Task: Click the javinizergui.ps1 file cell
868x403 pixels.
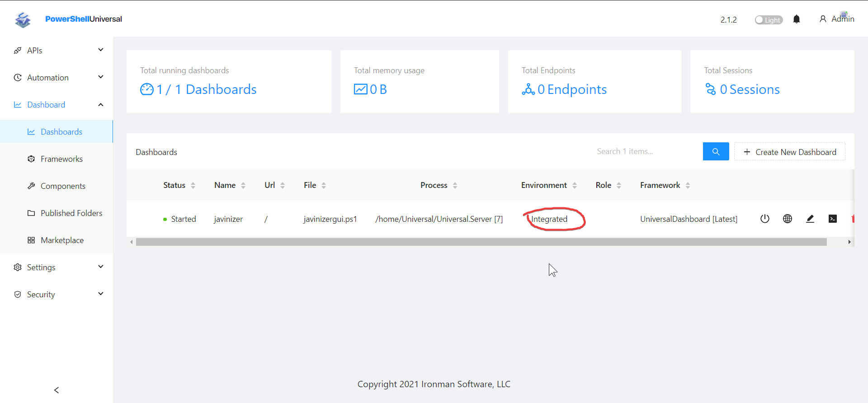Action: (x=330, y=219)
